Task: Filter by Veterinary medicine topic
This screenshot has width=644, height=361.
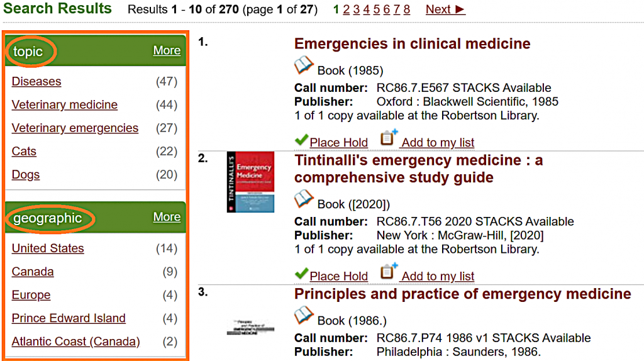Action: click(x=65, y=105)
